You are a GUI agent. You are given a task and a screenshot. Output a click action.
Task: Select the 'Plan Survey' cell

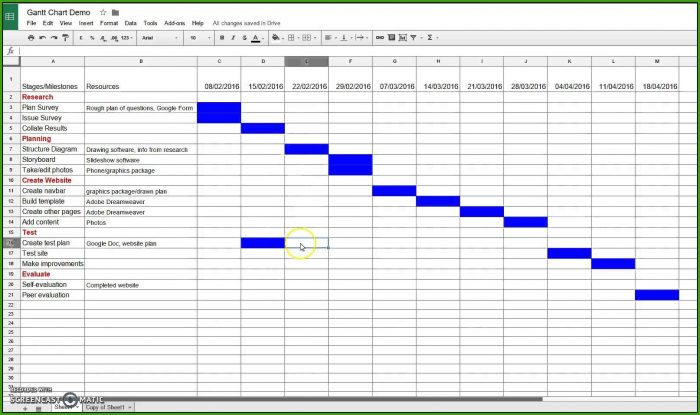point(52,108)
